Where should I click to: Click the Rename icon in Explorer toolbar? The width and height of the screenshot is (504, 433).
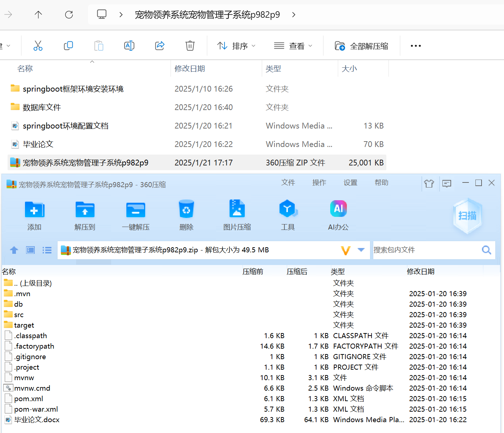pos(129,46)
